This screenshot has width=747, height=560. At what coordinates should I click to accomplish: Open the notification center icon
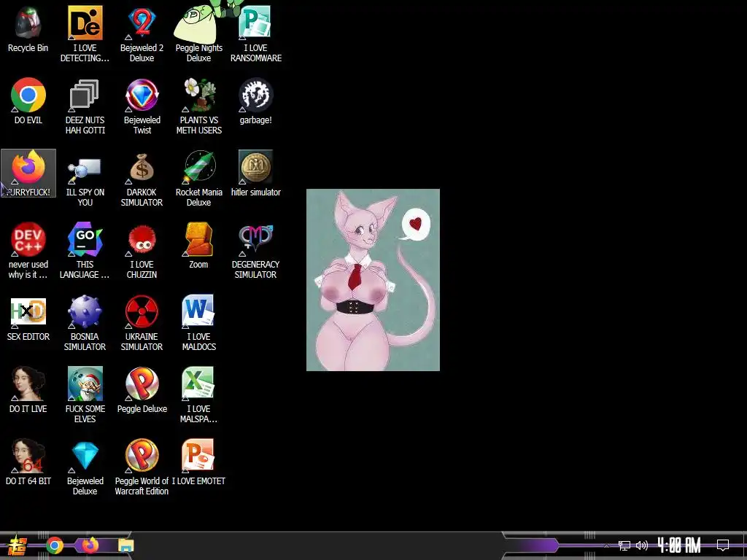[x=723, y=545]
